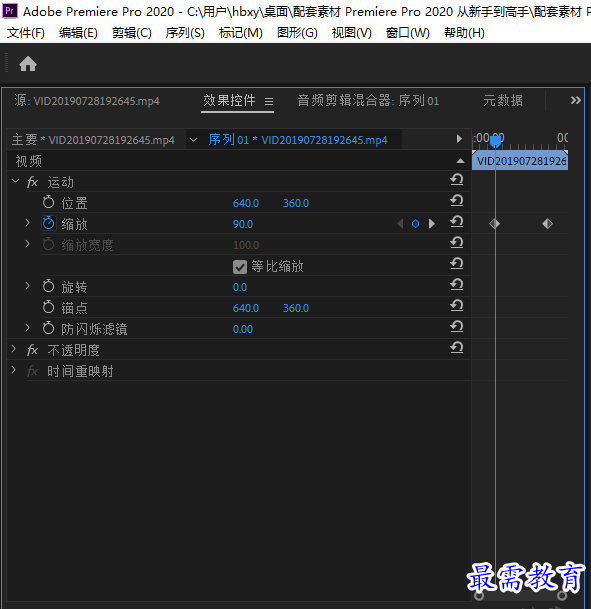Toggle 旋转 animation stopwatch
Viewport: 591px width, 609px height.
(49, 286)
